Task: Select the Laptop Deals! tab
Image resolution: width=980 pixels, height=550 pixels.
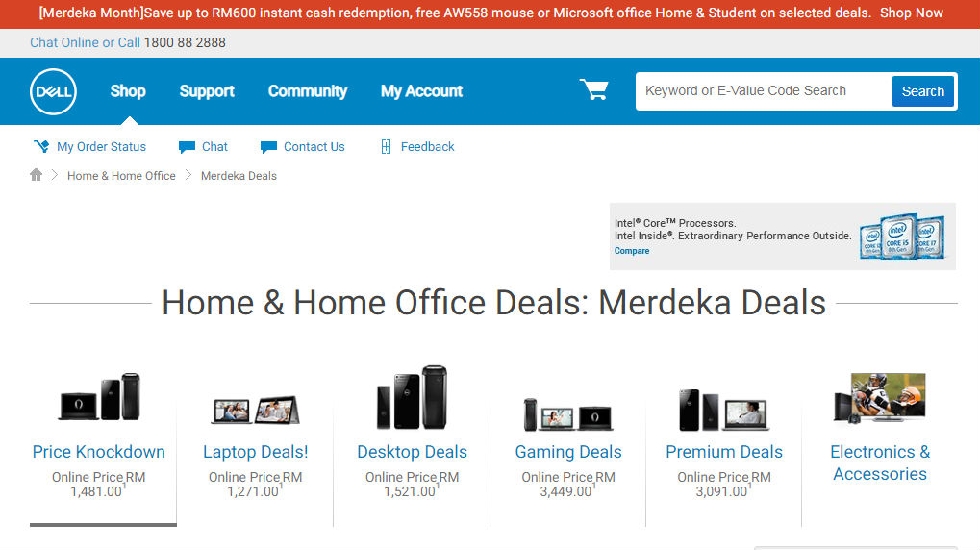Action: click(256, 452)
